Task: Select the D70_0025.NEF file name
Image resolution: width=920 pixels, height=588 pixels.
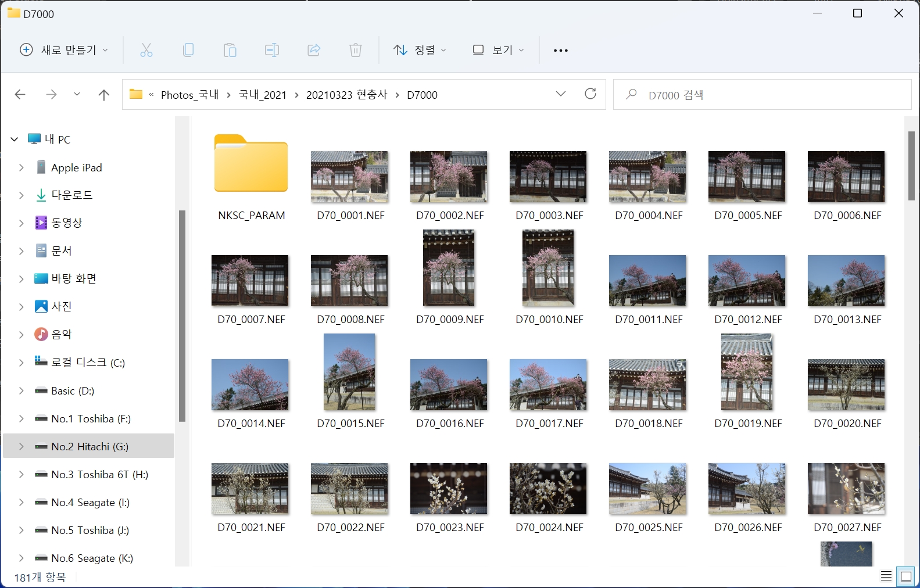Action: pos(649,528)
